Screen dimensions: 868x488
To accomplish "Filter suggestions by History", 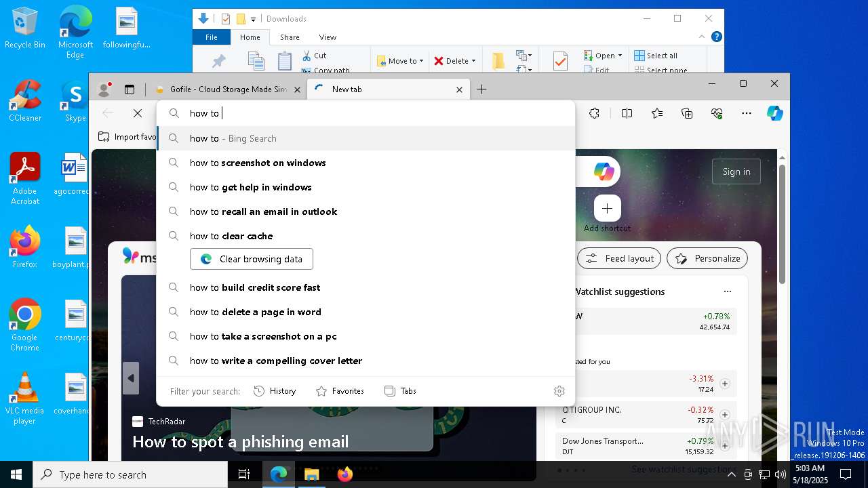I will (275, 391).
